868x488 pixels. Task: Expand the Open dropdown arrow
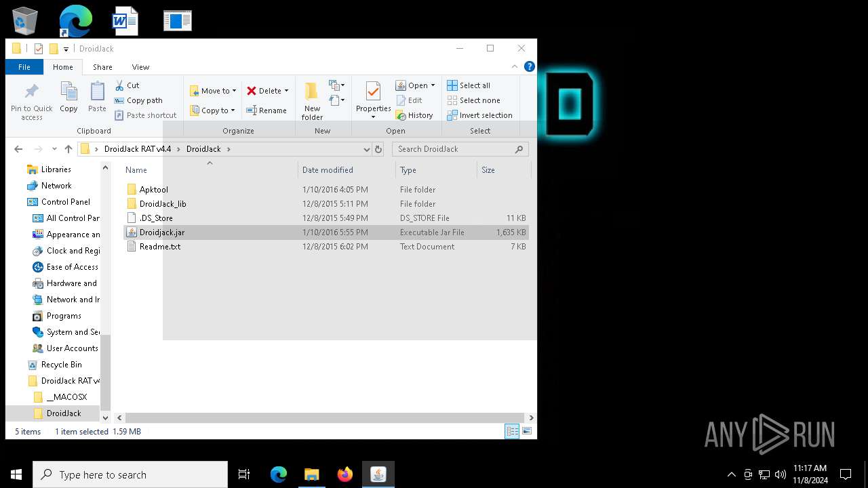tap(433, 85)
